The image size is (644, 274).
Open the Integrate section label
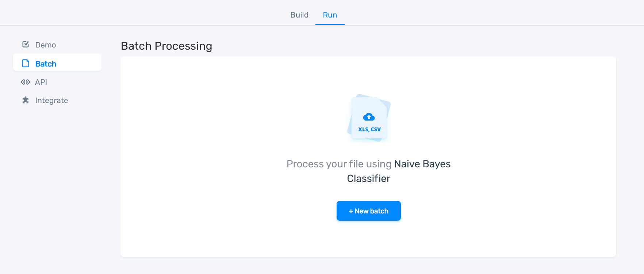51,100
